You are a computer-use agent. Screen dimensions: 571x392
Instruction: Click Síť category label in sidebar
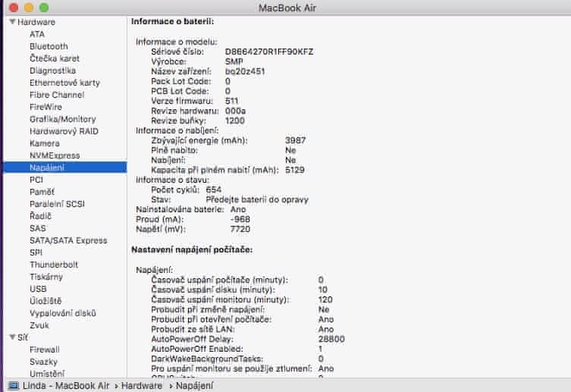coord(23,337)
